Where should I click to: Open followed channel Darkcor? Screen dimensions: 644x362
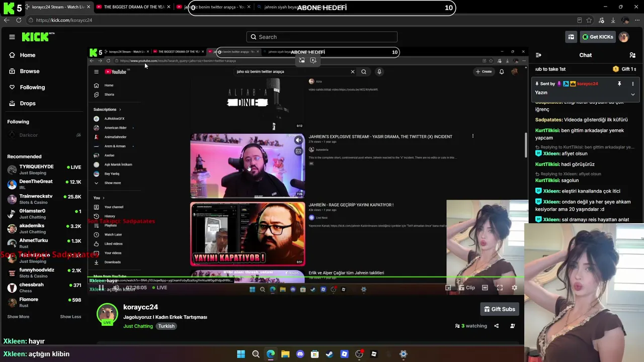click(x=44, y=135)
